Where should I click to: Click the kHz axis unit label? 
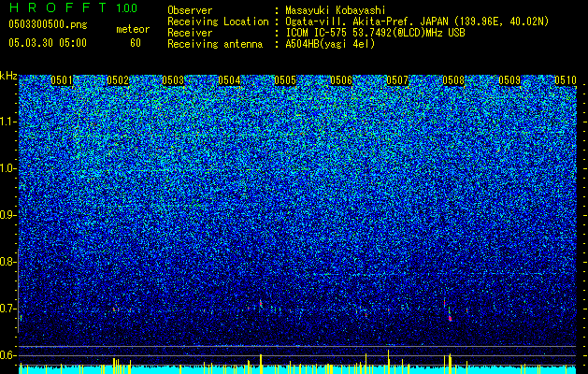coord(8,76)
